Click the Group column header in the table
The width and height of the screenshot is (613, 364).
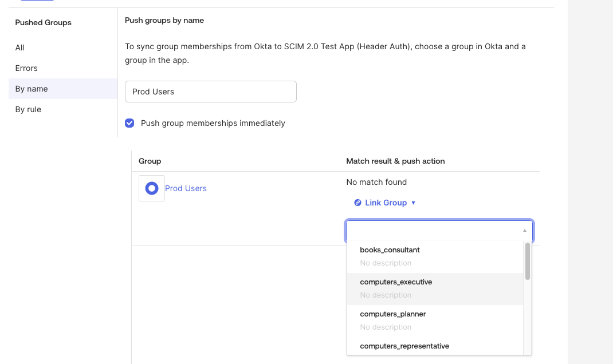(150, 161)
